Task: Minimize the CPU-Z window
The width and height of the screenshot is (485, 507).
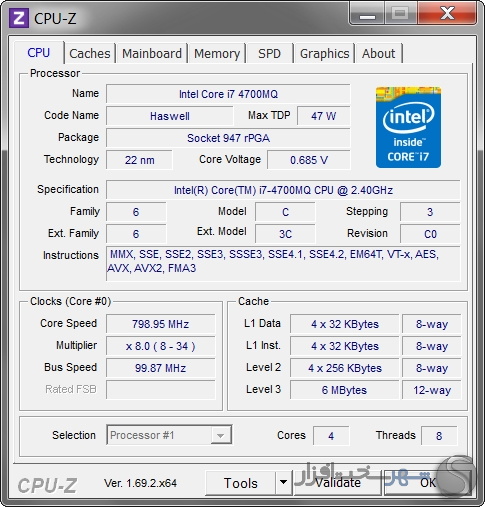Action: pyautogui.click(x=367, y=14)
